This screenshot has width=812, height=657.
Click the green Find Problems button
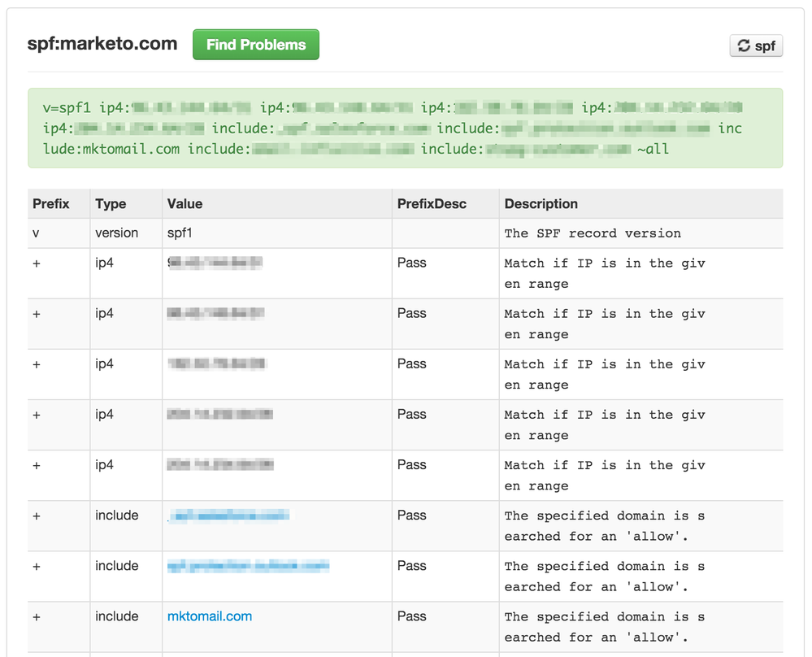pyautogui.click(x=256, y=45)
